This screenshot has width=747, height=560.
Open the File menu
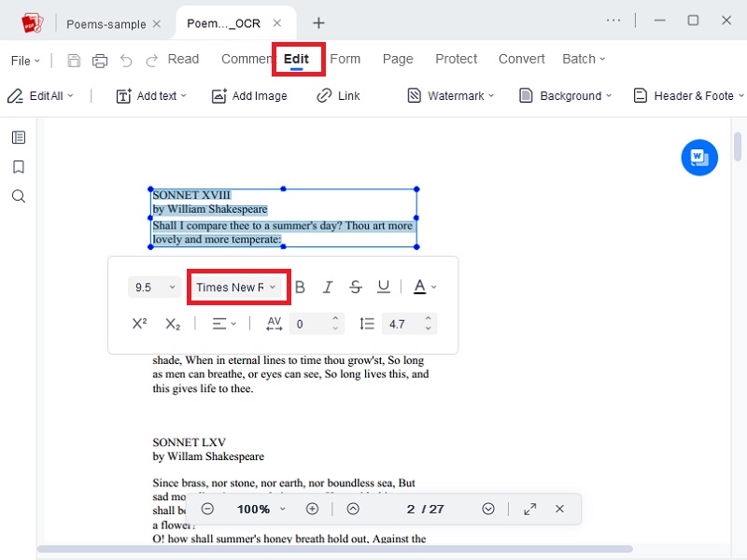pos(25,61)
